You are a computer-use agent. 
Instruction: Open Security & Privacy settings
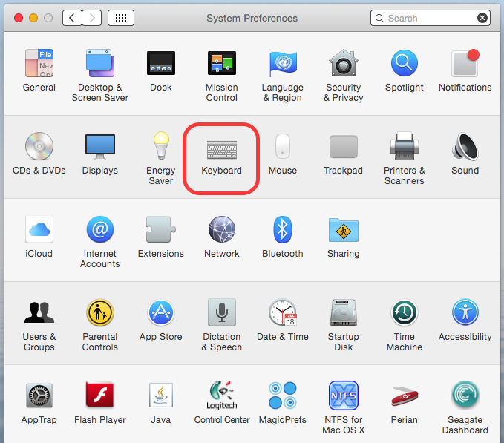tap(343, 65)
